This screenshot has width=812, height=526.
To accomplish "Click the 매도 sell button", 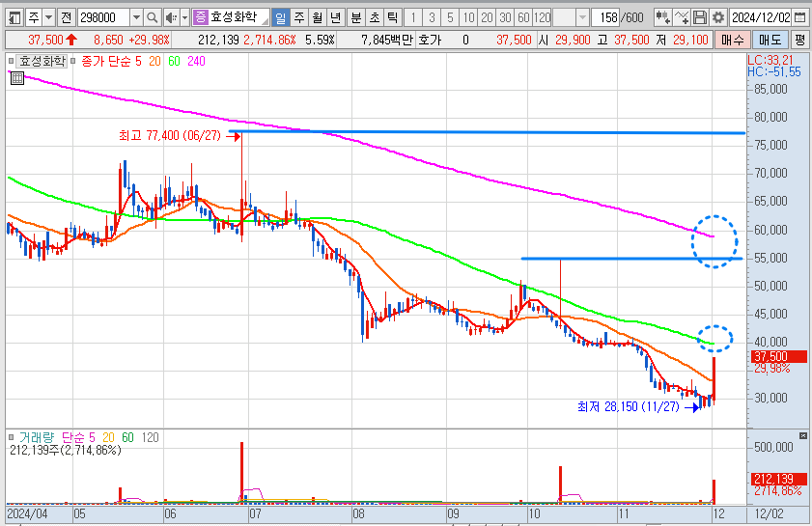I will [x=770, y=40].
